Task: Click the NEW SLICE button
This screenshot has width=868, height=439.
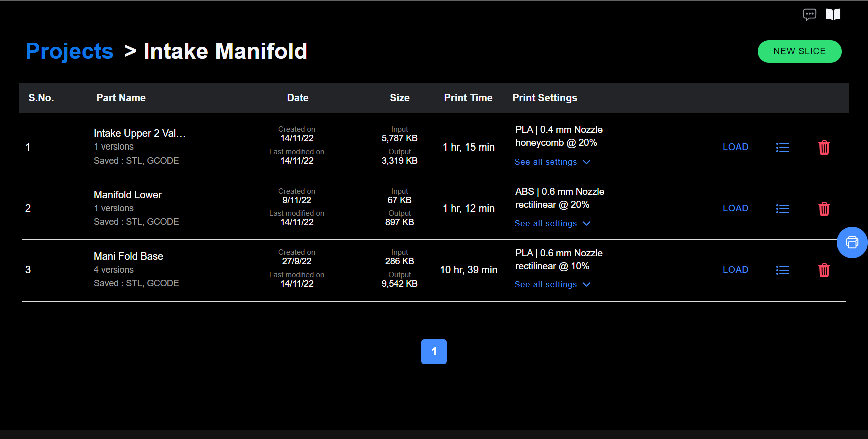Action: pyautogui.click(x=799, y=51)
